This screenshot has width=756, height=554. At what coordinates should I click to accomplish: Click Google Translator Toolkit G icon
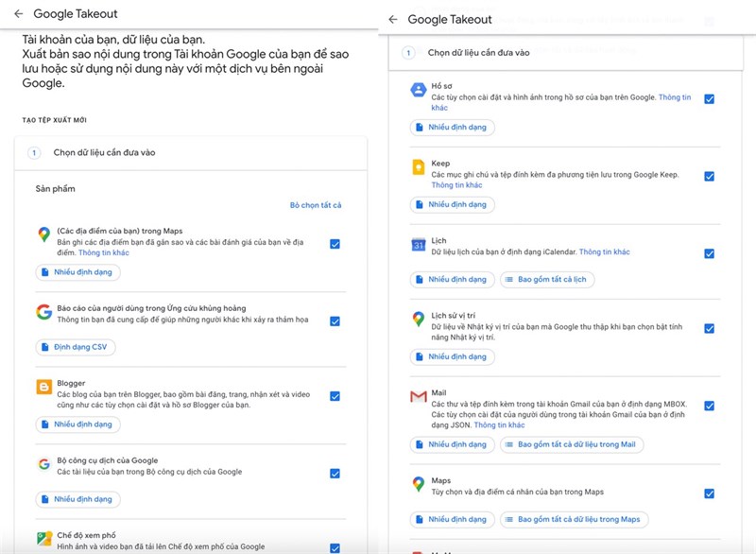43,464
